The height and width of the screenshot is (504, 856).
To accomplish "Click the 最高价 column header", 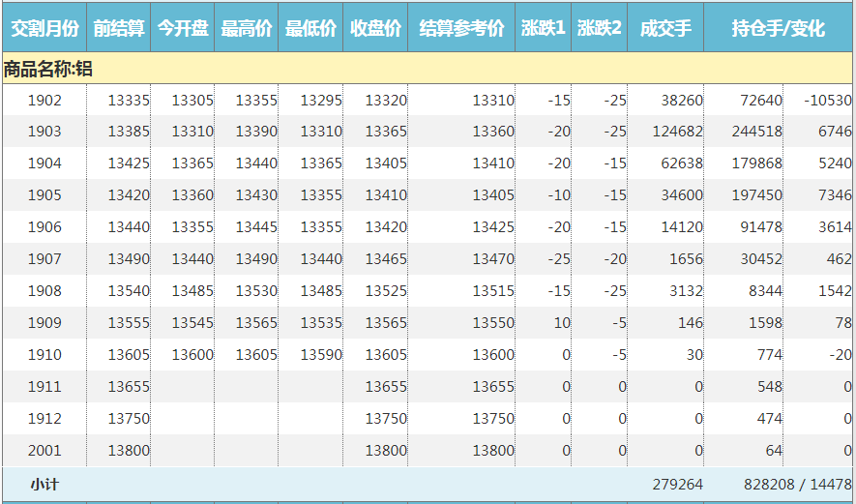I will click(247, 28).
